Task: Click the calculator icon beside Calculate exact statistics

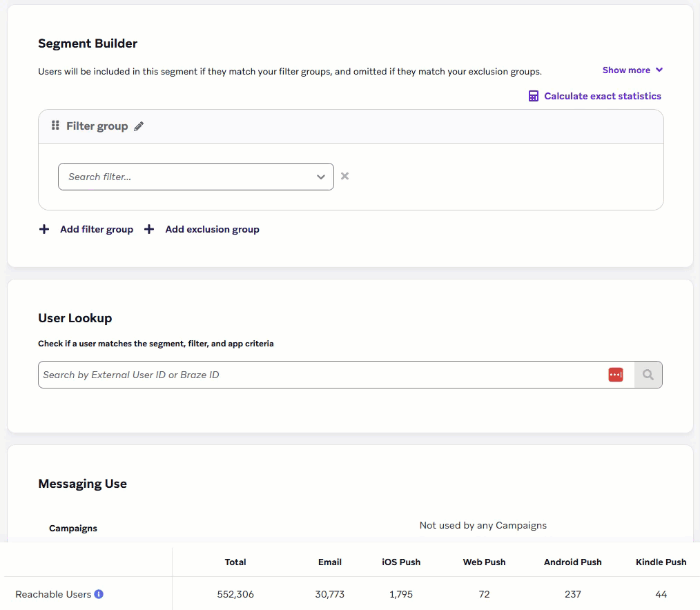Action: [533, 97]
